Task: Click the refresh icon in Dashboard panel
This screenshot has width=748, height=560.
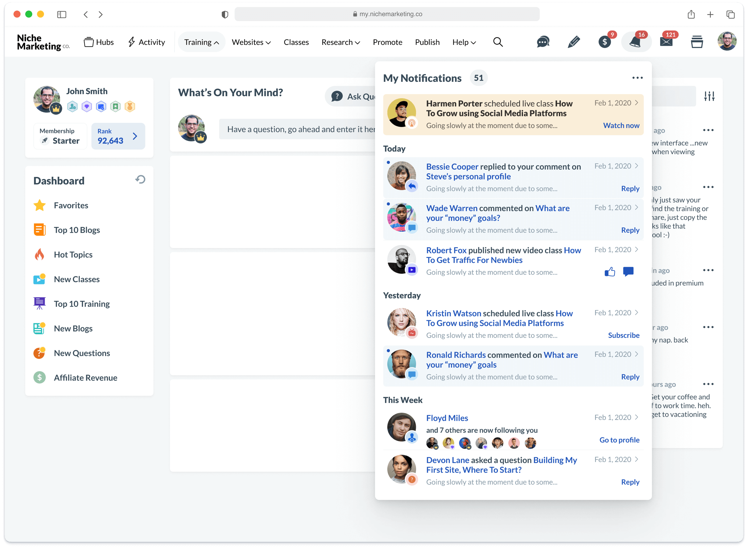Action: [x=140, y=179]
